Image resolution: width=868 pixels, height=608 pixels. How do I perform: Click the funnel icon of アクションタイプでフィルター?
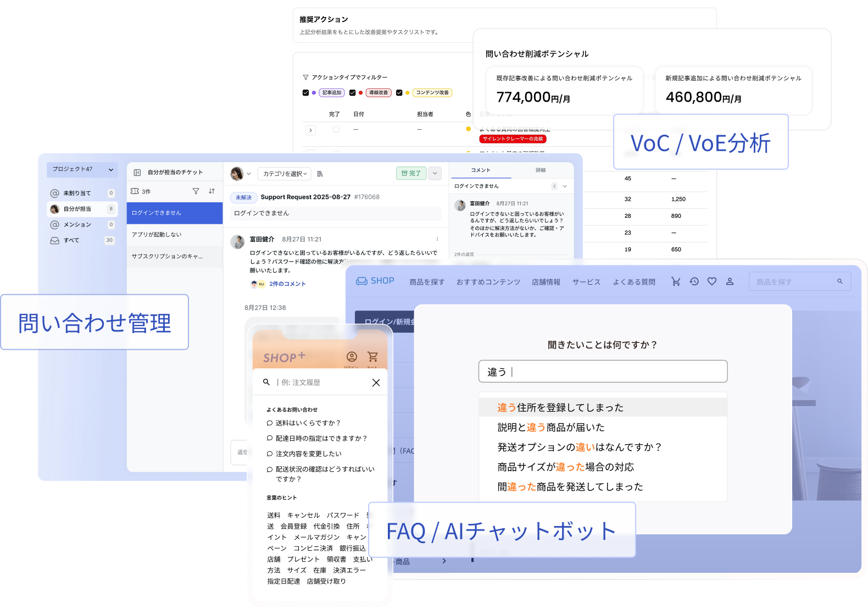[x=305, y=78]
